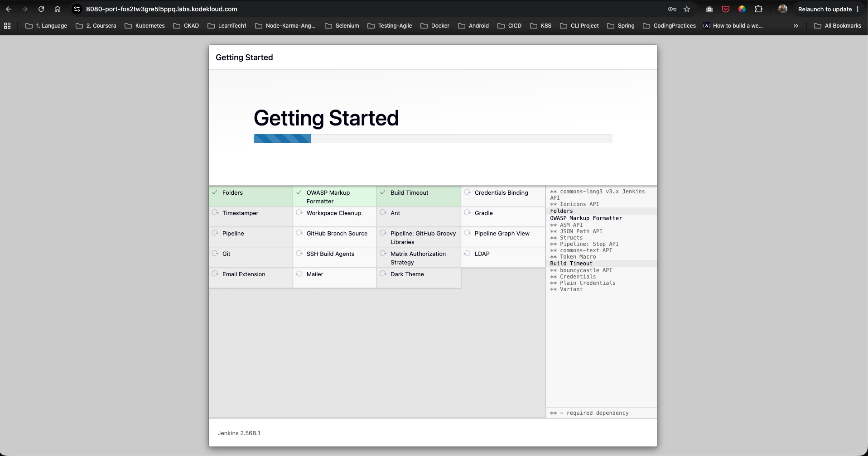Screen dimensions: 868x456
Task: Click the Dark Theme spinner icon
Action: click(x=383, y=274)
